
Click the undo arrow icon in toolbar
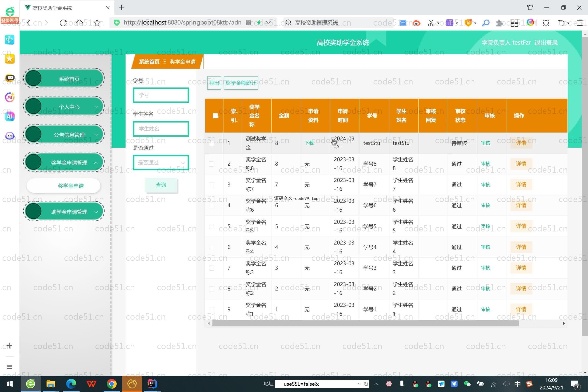click(x=561, y=23)
